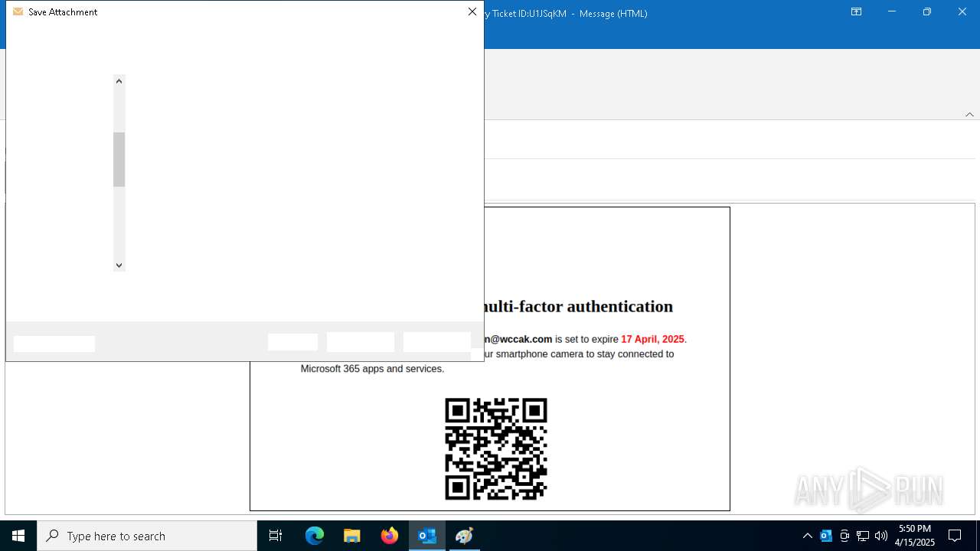Minimize the Outlook message window
980x551 pixels.
892,12
